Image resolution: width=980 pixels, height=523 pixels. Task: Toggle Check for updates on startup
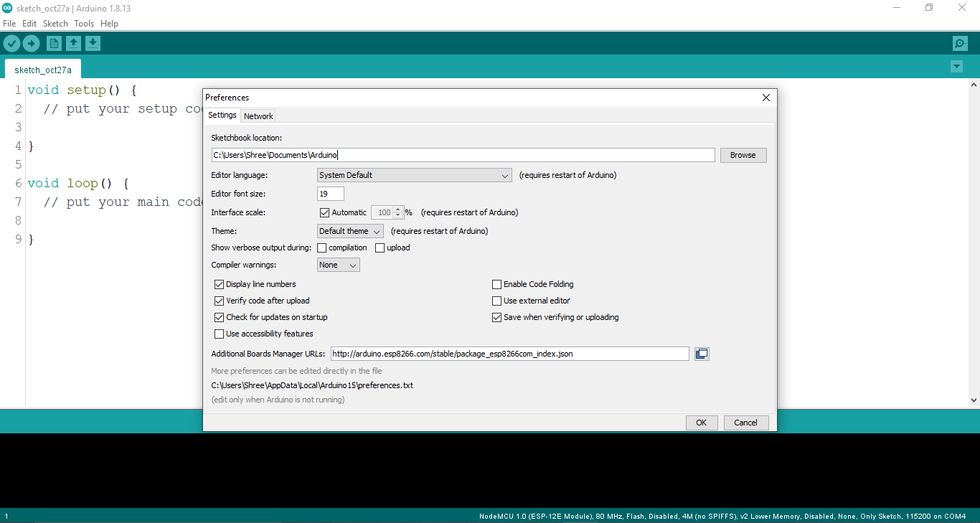220,317
